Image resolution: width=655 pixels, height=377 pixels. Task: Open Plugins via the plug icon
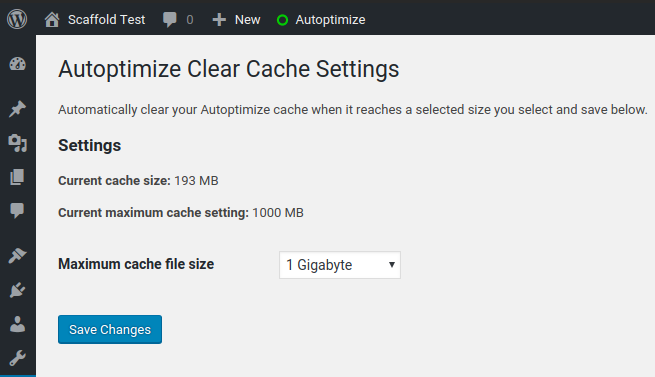[18, 290]
